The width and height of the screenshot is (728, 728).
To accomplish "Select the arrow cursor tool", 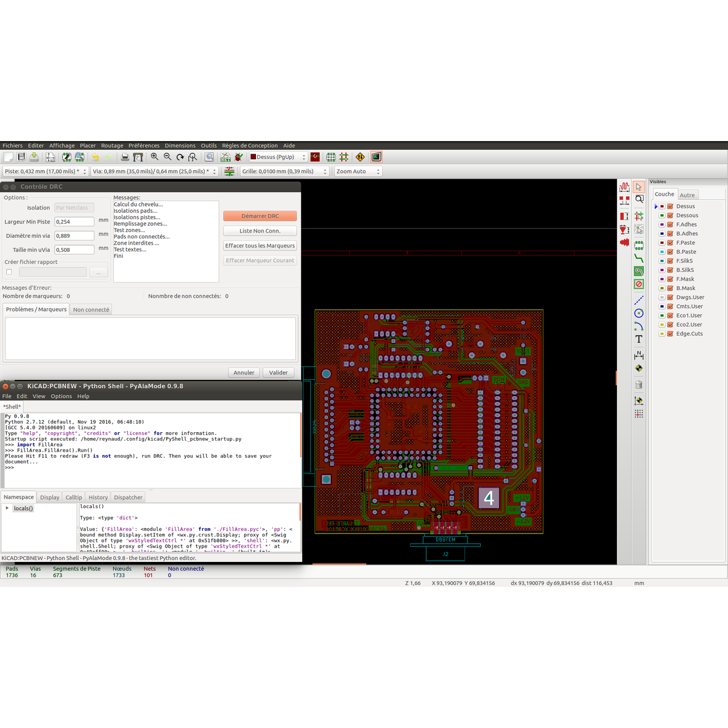I will [x=639, y=187].
